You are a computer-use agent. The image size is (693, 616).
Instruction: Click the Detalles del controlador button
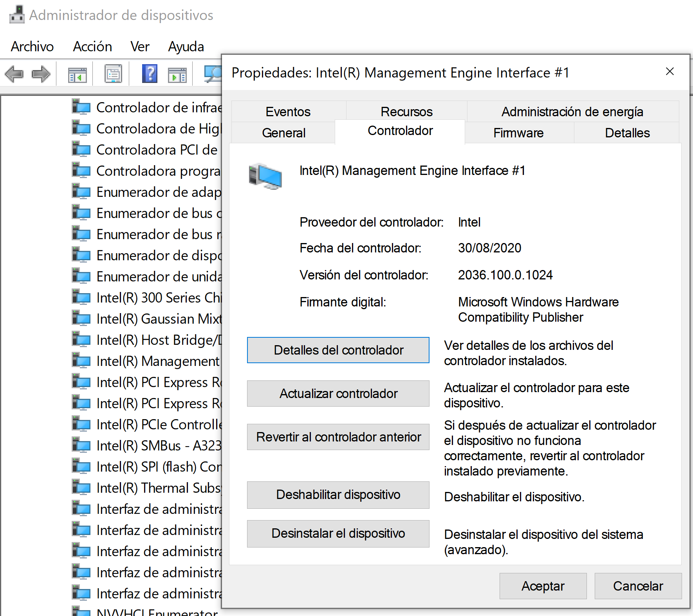[338, 350]
